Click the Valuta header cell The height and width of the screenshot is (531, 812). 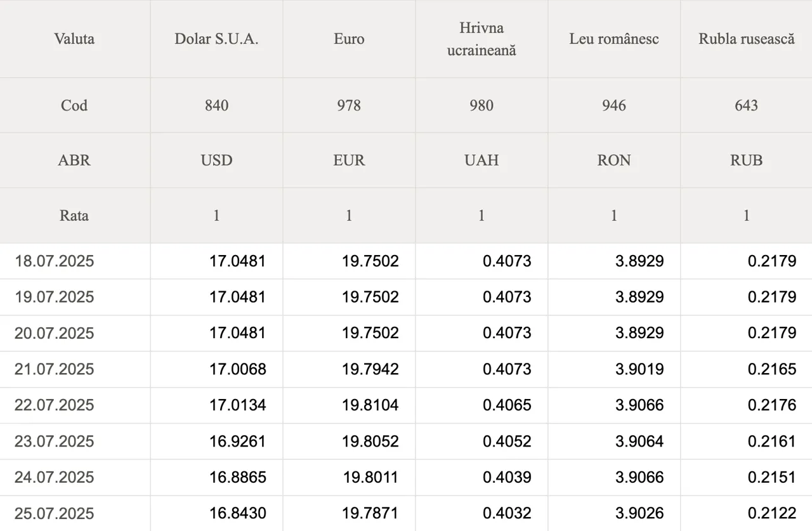74,39
